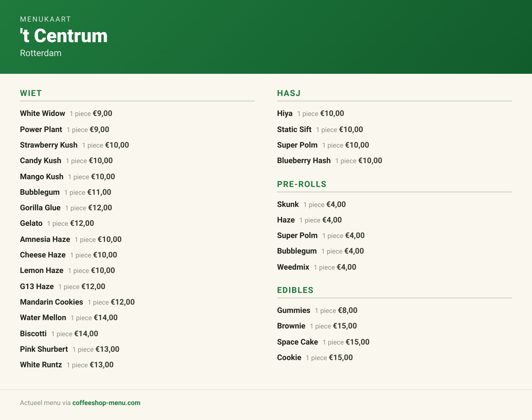Screen dimensions: 532x420
Task: Click the EDIBLES section heading
Action: click(x=295, y=290)
